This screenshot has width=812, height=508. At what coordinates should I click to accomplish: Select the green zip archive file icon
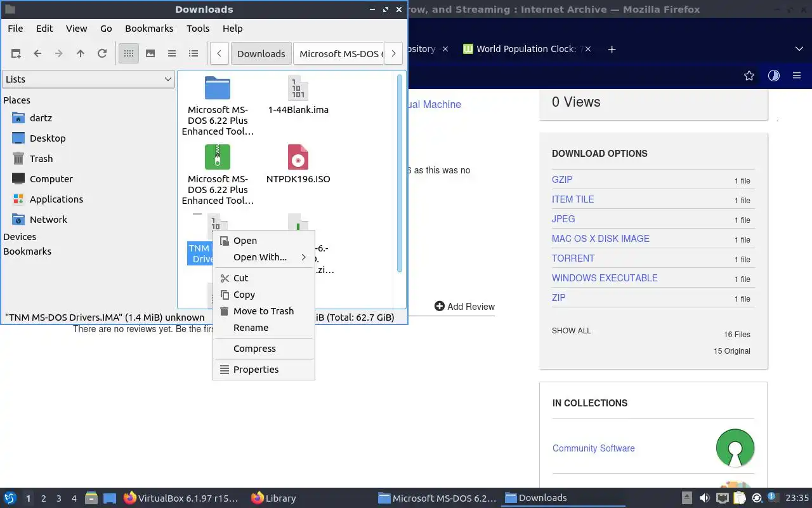218,157
